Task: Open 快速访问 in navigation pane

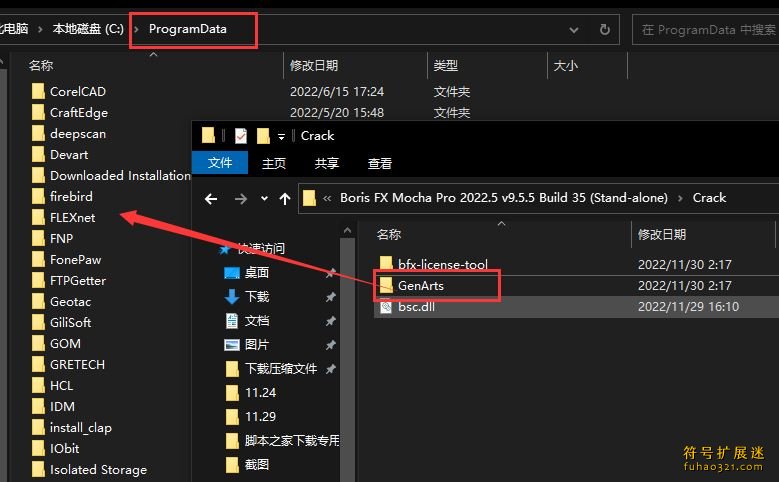Action: pos(253,248)
